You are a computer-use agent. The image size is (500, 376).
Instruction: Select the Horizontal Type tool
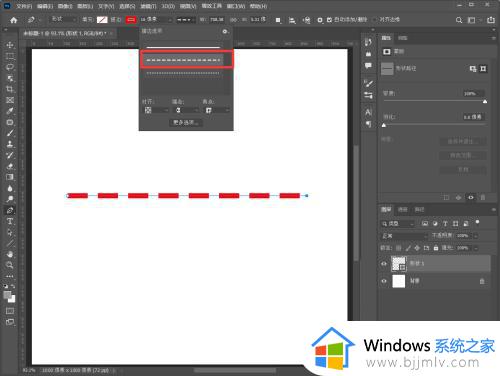(10, 221)
